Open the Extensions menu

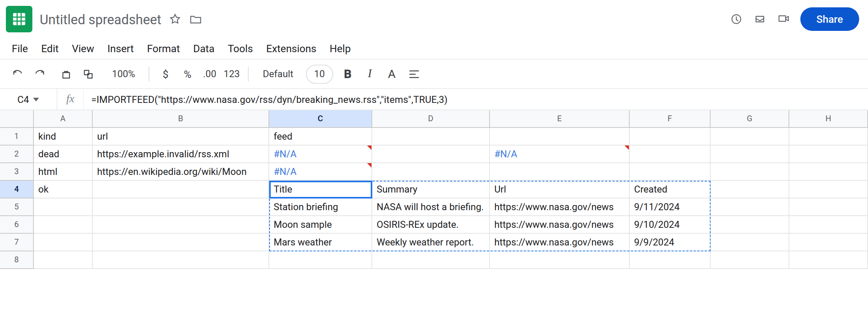291,49
